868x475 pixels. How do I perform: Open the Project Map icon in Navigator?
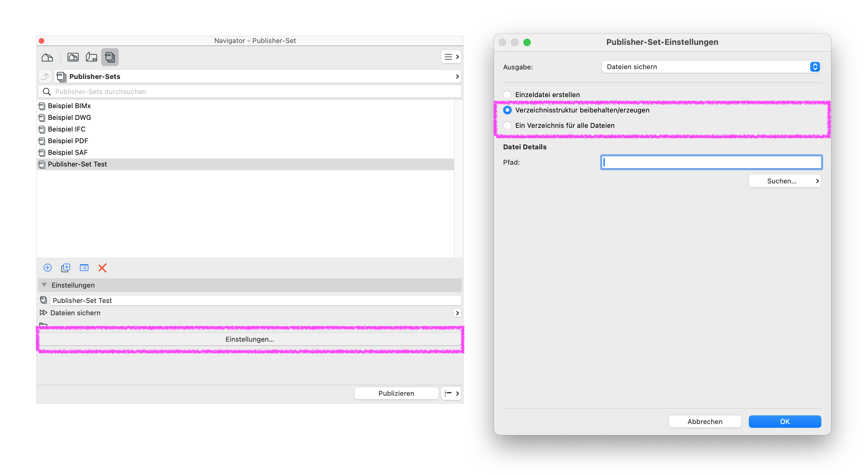click(x=47, y=57)
